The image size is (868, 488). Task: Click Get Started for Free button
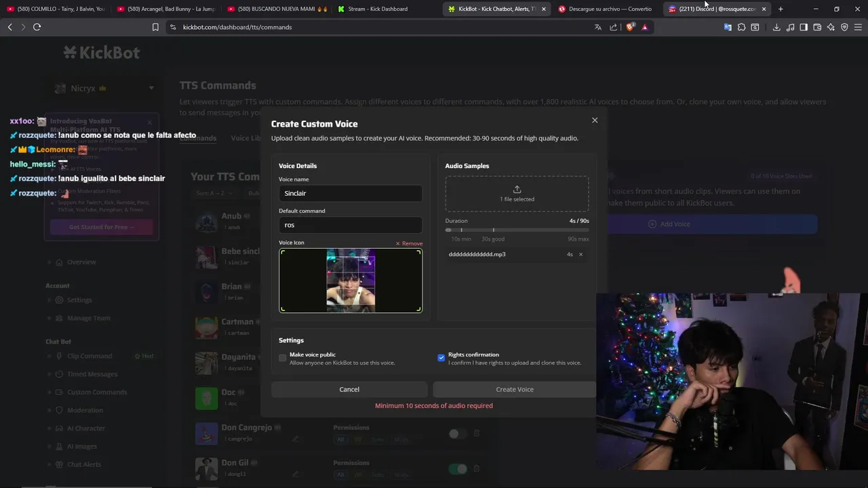(x=101, y=227)
